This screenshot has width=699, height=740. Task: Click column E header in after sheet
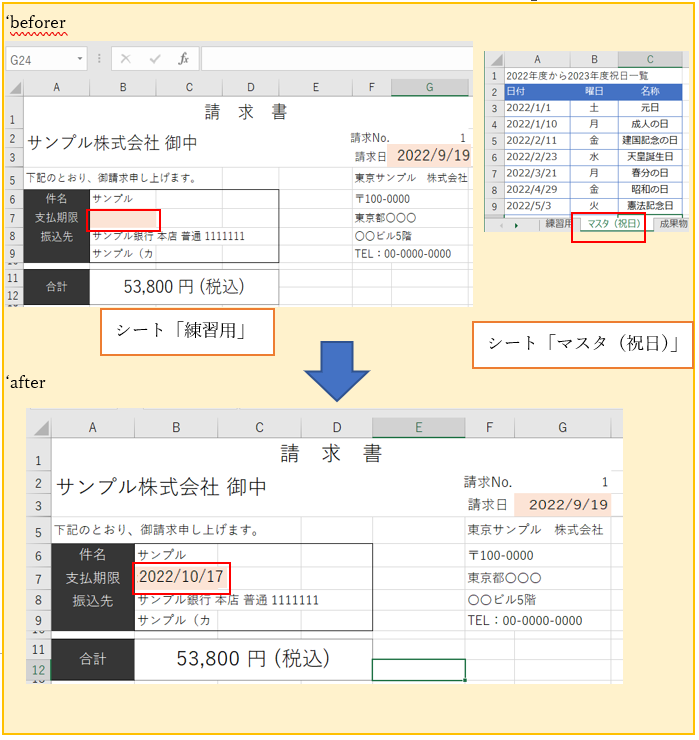coord(418,428)
